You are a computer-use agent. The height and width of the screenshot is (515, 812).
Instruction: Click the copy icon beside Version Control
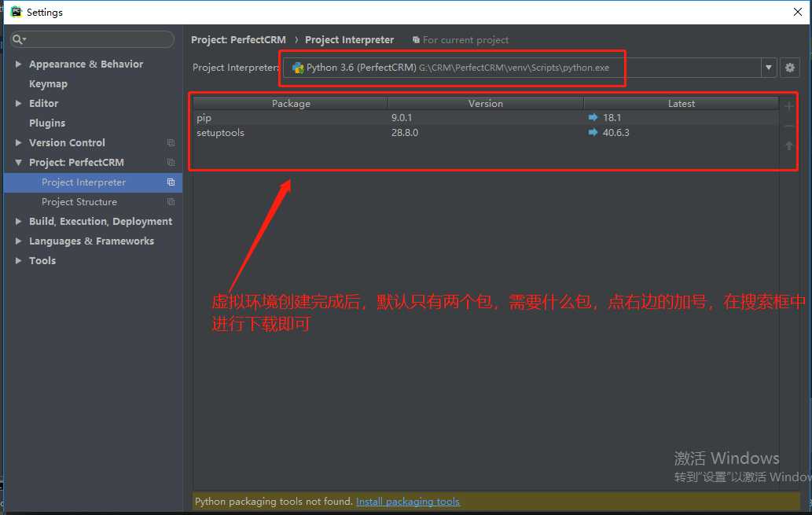171,142
